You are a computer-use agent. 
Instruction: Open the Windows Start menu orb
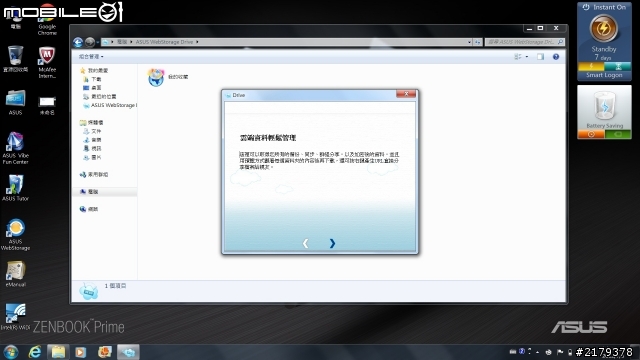coord(10,352)
